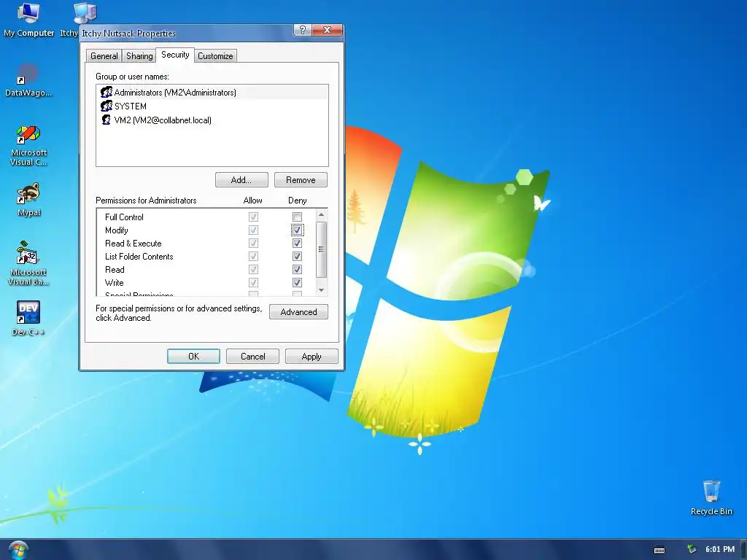Toggle Allow checkbox for Write
747x560 pixels.
253,282
